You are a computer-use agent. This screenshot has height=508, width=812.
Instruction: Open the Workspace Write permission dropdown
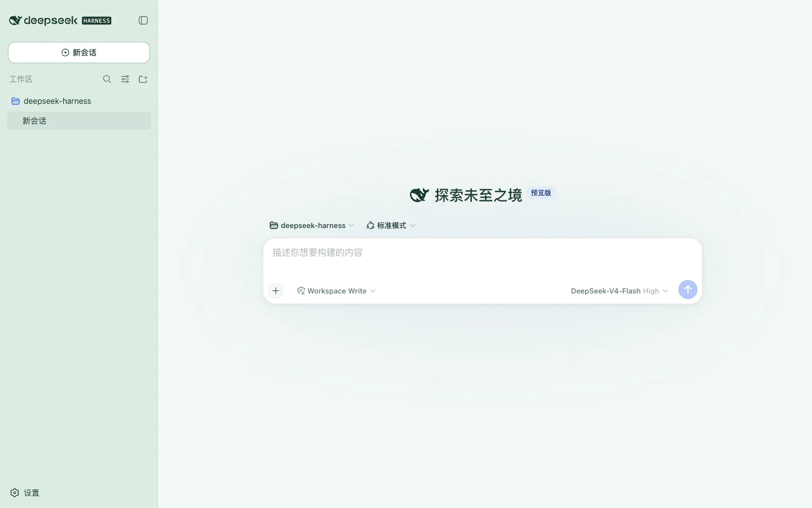tap(337, 291)
